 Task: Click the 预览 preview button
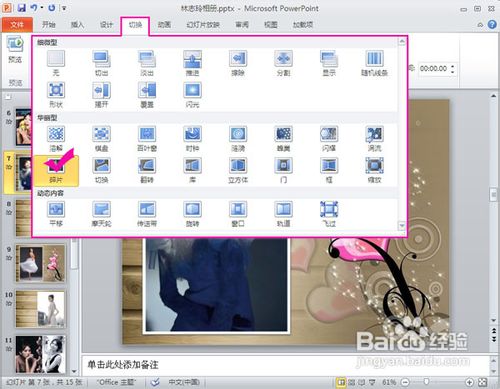point(15,50)
